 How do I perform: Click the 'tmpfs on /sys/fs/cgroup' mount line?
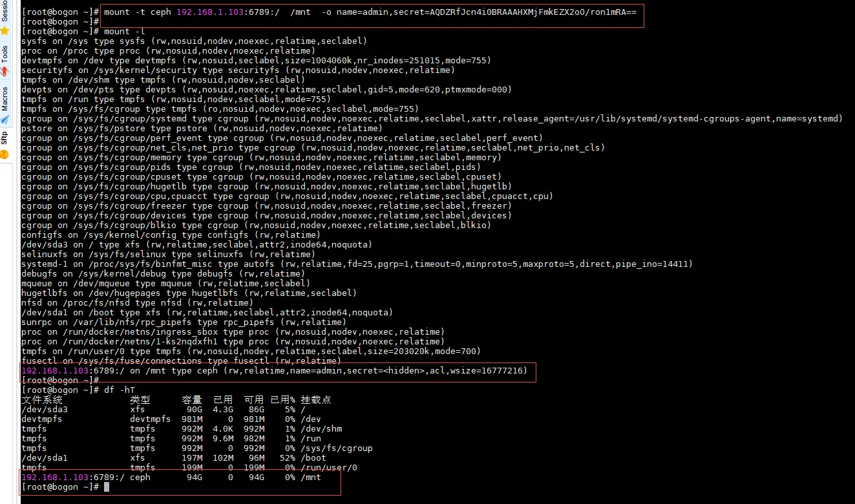(220, 109)
